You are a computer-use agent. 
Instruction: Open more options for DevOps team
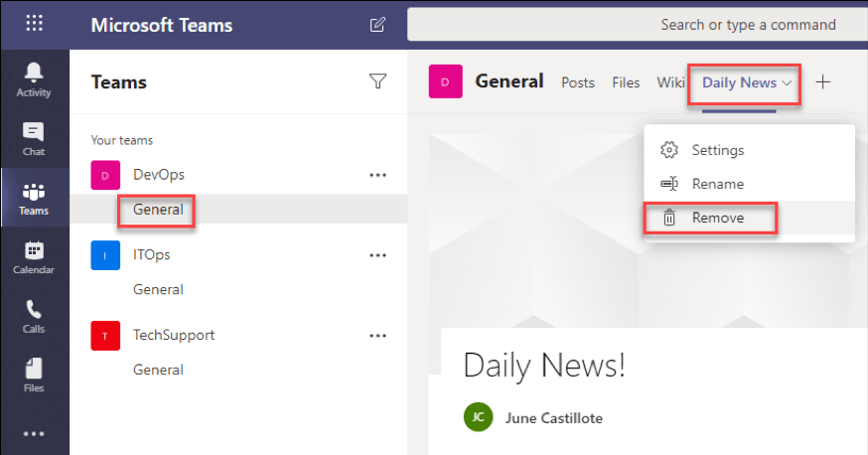(378, 175)
